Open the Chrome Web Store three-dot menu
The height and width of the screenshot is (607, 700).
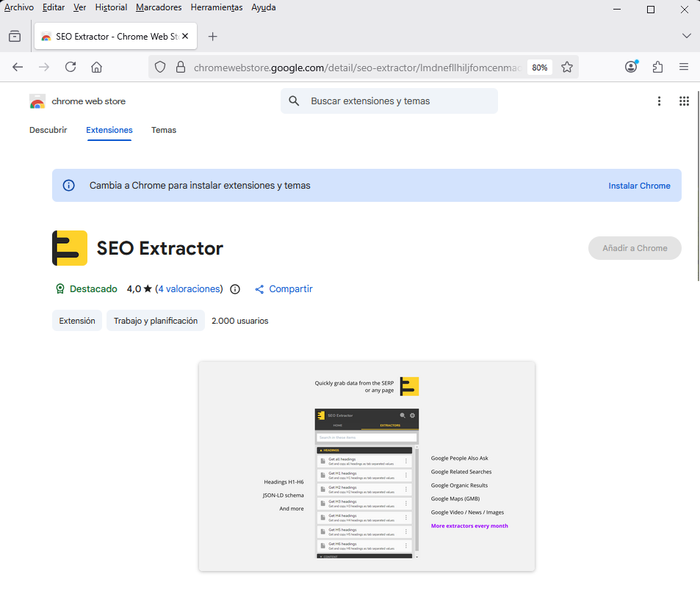pyautogui.click(x=659, y=101)
